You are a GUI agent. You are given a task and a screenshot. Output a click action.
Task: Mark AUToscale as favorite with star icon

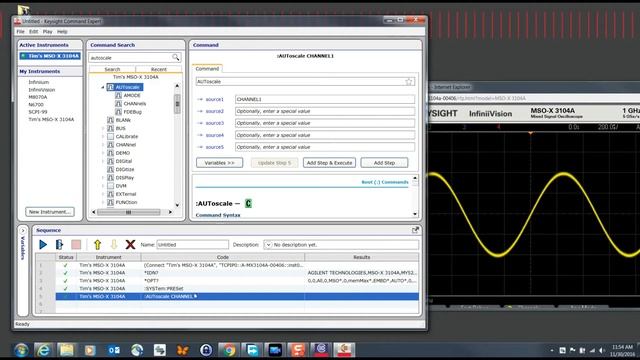(x=409, y=82)
